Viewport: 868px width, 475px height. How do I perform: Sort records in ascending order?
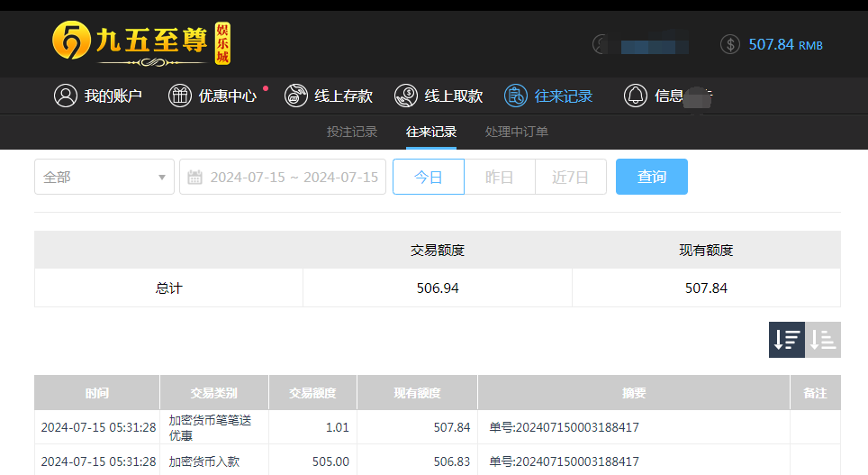coord(823,340)
